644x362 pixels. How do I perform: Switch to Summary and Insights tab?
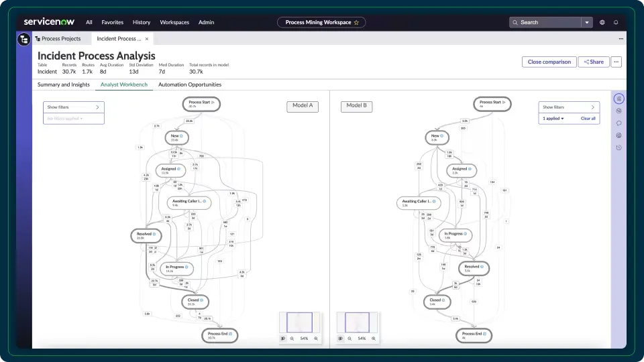pos(64,84)
